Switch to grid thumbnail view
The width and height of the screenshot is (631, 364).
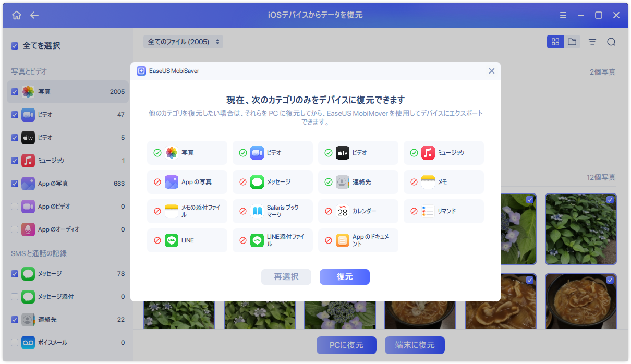tap(555, 42)
